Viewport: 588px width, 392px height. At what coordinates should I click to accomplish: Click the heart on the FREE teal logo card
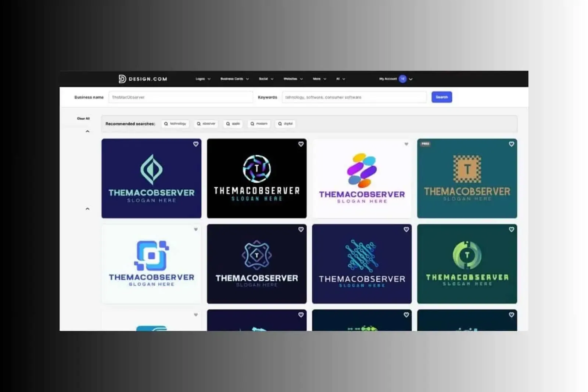tap(511, 144)
